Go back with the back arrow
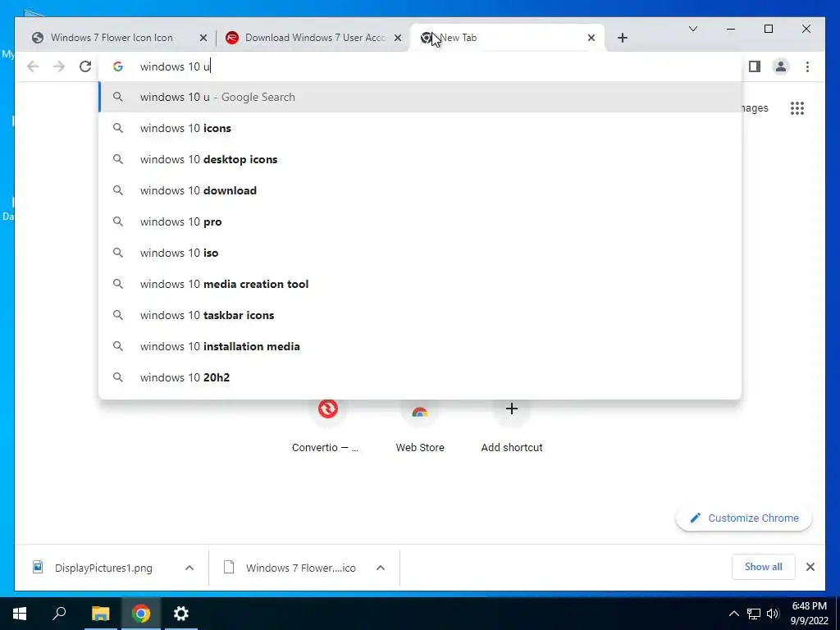Screen dimensions: 840x630 (x=33, y=66)
